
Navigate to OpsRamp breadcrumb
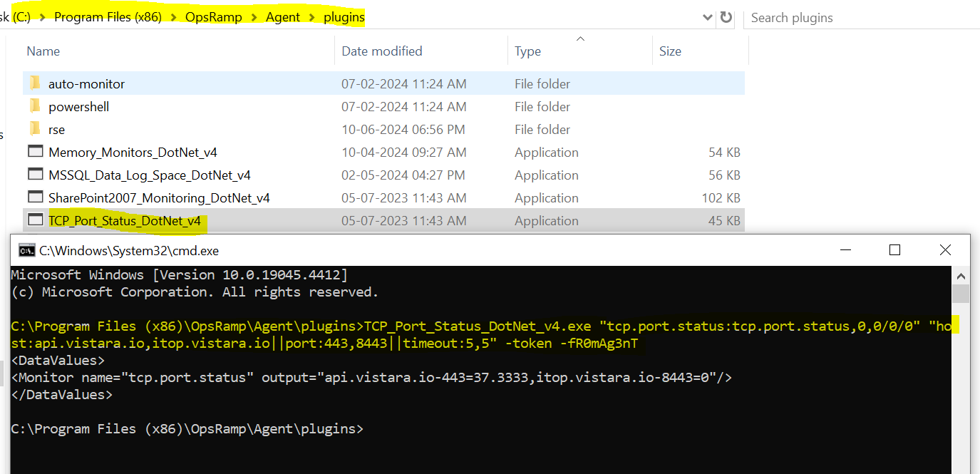point(213,17)
